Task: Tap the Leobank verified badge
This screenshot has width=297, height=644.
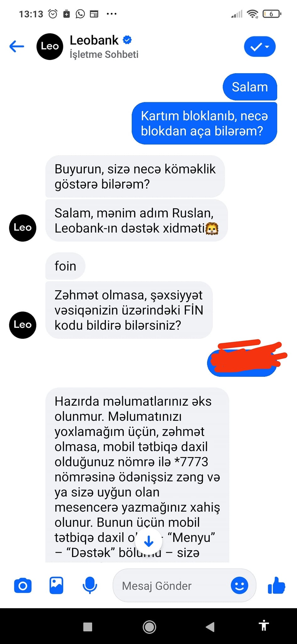Action: click(127, 40)
